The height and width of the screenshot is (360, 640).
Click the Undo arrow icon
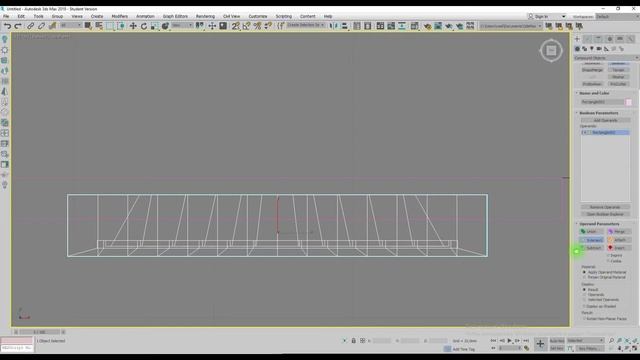tap(7, 26)
